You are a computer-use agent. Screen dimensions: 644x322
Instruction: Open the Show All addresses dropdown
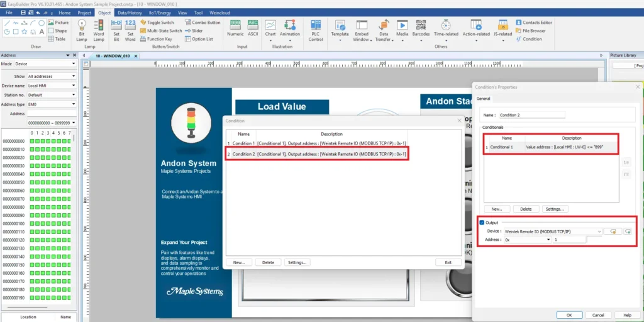tap(52, 76)
